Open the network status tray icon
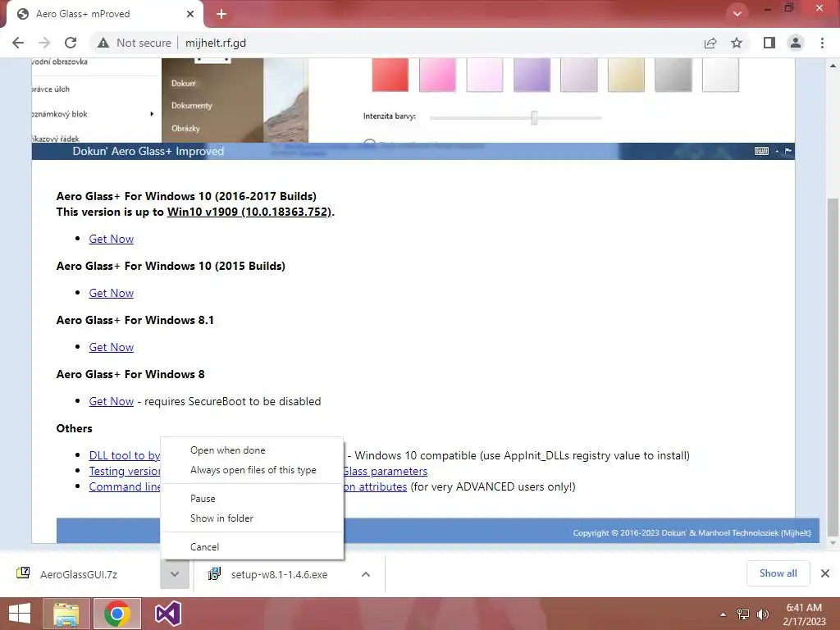Image resolution: width=840 pixels, height=630 pixels. point(743,614)
